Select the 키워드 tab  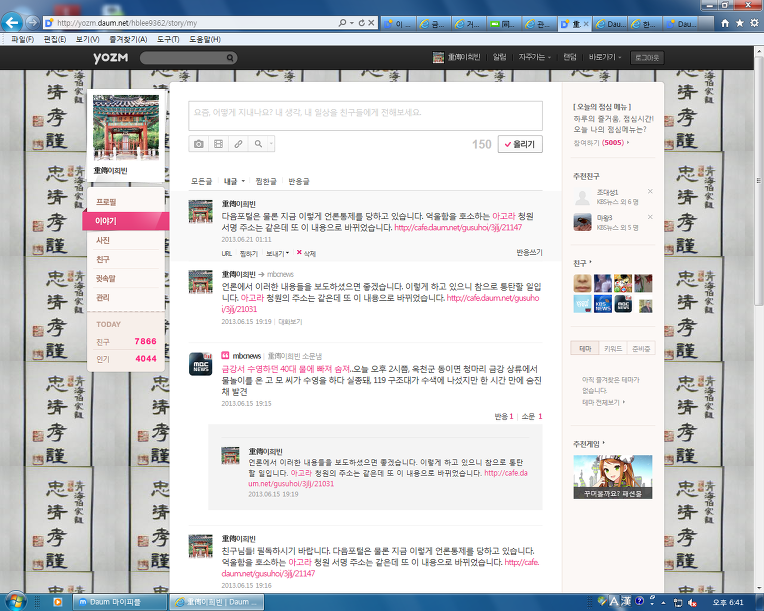[613, 348]
